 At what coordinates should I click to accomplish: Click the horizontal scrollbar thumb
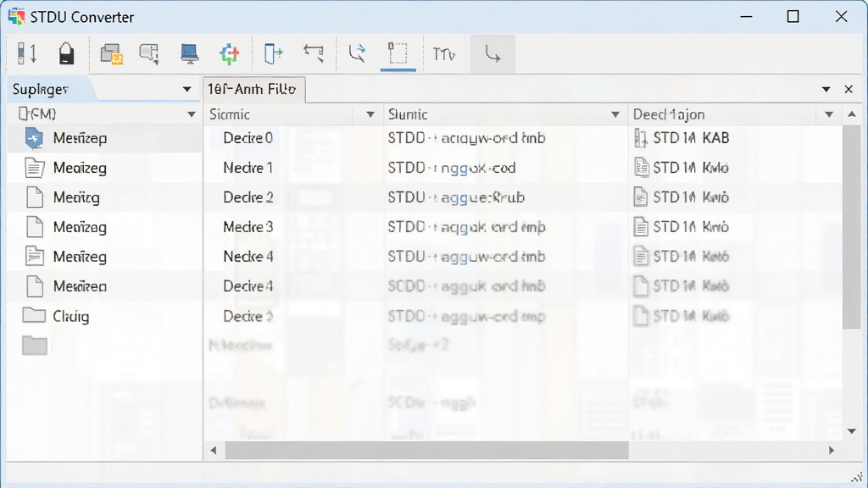[x=427, y=451]
